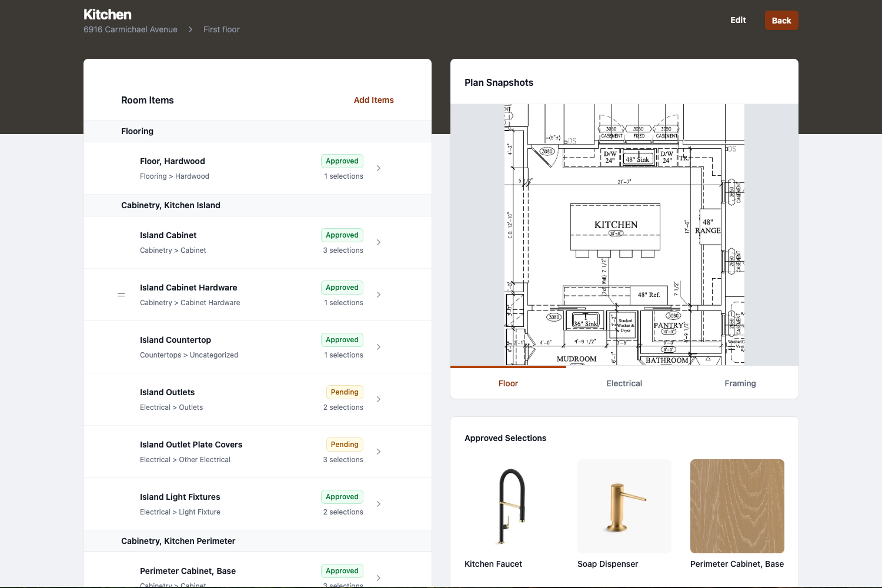Expand the Island Cabinet Hardware row chevron
This screenshot has height=588, width=882.
pyautogui.click(x=379, y=295)
